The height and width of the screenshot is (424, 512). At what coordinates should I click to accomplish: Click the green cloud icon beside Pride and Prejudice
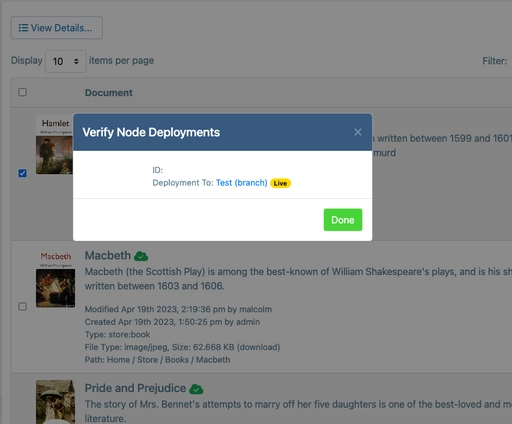196,389
